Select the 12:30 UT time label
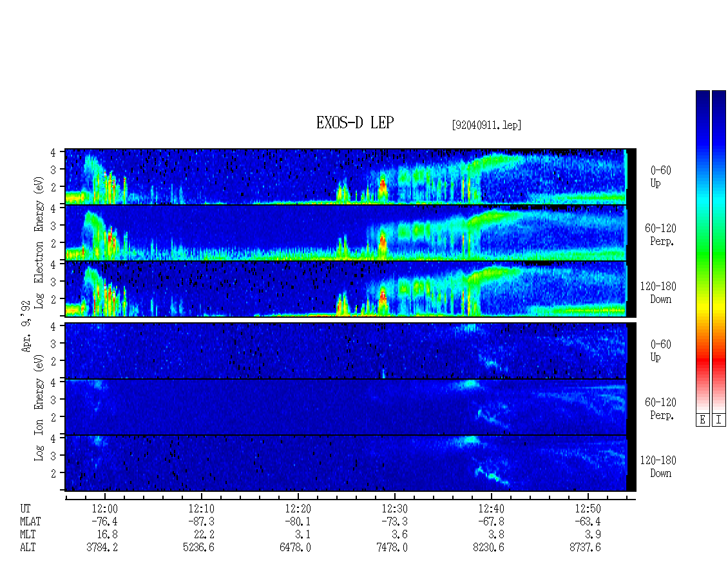Viewport: 728px width, 564px height. pyautogui.click(x=395, y=509)
